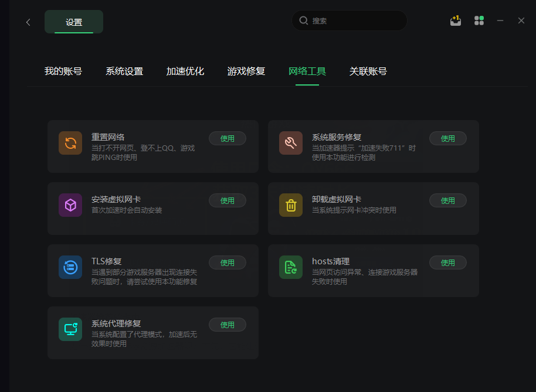Viewport: 536px width, 392px height.
Task: Click 使用 for 安装虚拟网卡
Action: click(x=228, y=200)
